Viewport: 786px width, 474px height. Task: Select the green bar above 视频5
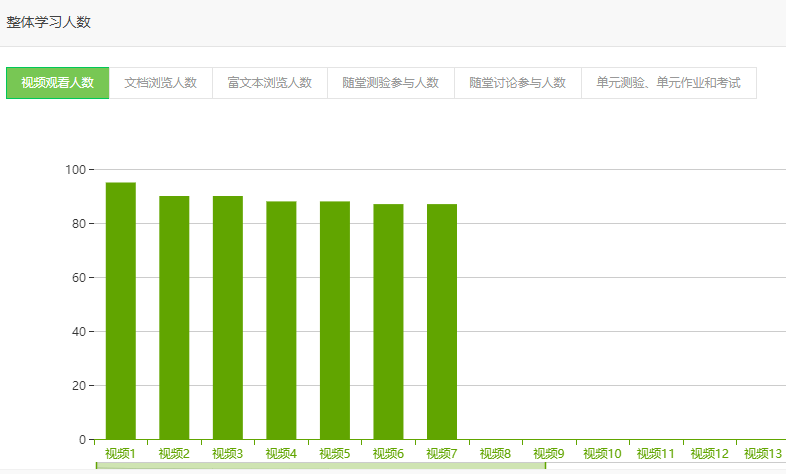(x=335, y=320)
